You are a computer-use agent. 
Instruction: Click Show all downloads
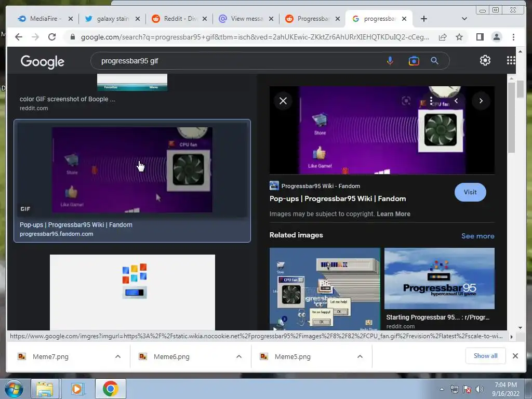pos(486,355)
